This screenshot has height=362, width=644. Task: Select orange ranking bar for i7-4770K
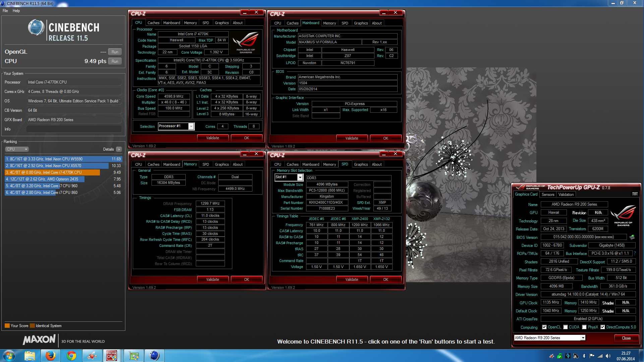click(x=52, y=172)
